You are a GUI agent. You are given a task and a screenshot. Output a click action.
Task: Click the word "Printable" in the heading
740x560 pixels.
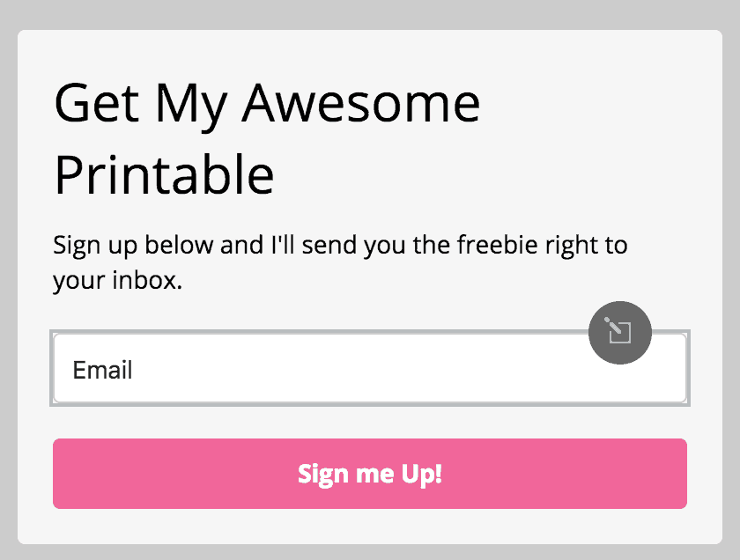click(164, 174)
